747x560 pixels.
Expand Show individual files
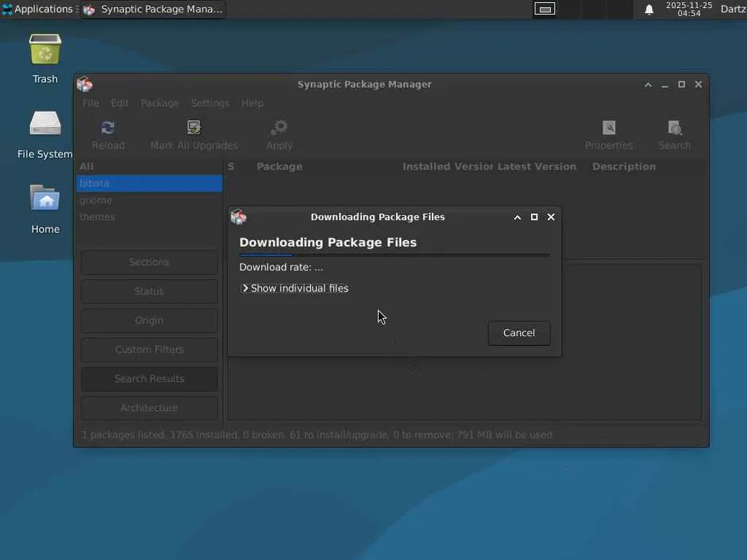(295, 288)
